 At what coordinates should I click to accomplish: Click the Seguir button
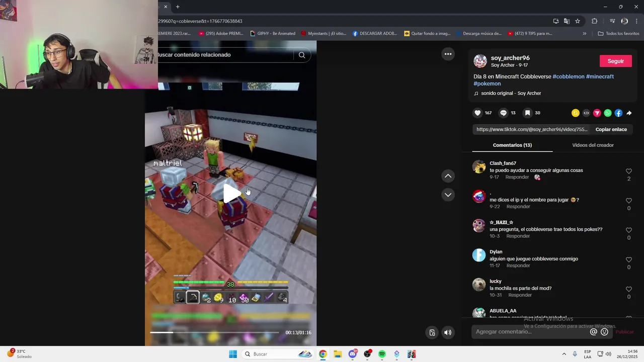(x=616, y=61)
